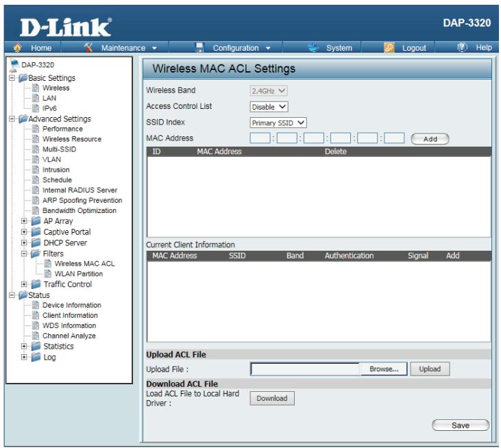
Task: Open the Home menu item
Action: click(41, 48)
